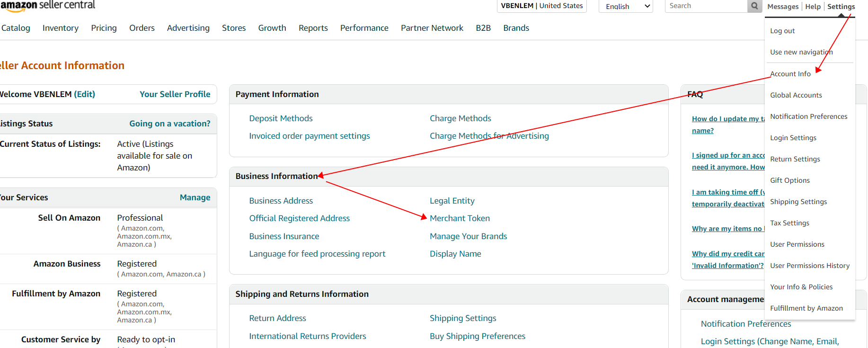Image resolution: width=868 pixels, height=348 pixels.
Task: Open the B2B navigation menu
Action: tap(483, 28)
